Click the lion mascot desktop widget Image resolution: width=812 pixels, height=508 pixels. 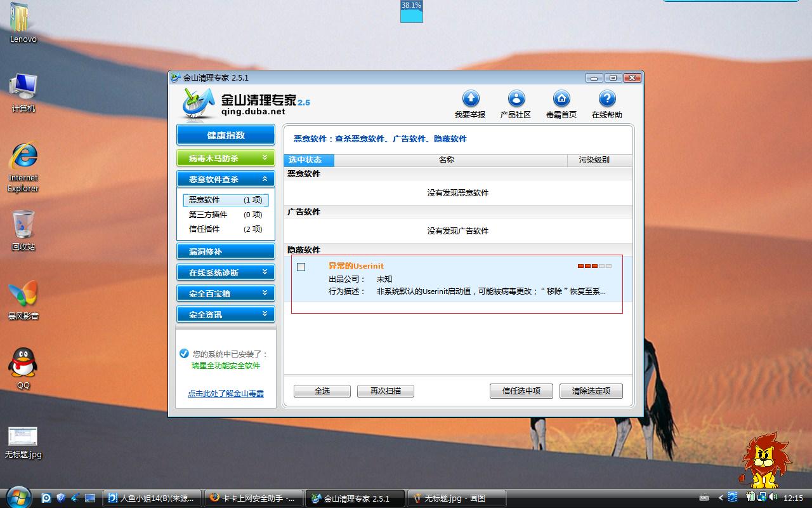(765, 460)
